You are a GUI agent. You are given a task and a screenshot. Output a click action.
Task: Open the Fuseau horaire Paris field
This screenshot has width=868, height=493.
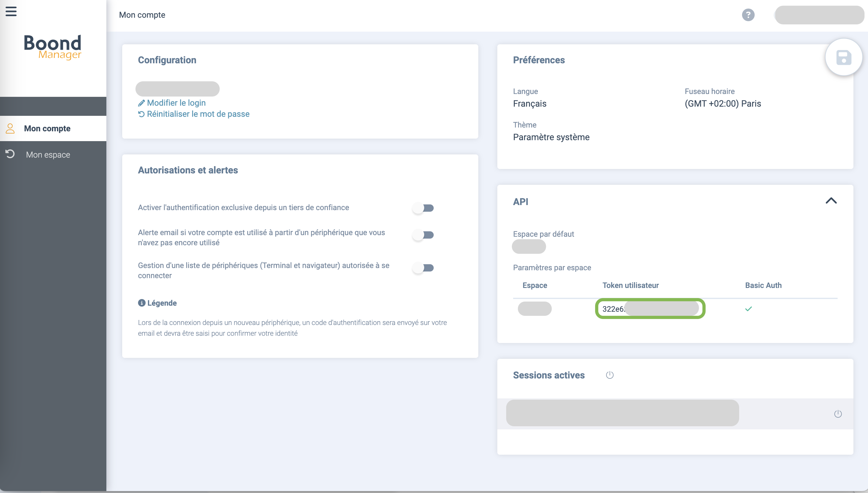pyautogui.click(x=722, y=103)
